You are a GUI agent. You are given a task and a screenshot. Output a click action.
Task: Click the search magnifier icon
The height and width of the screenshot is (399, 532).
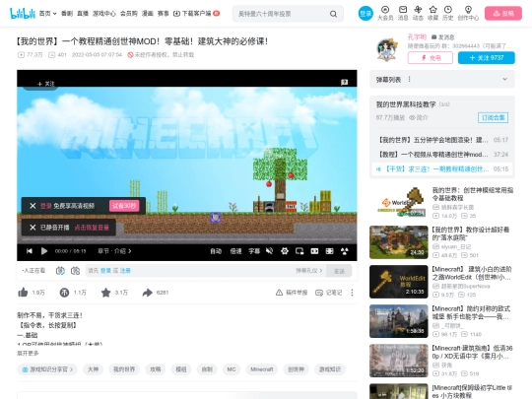pos(334,14)
